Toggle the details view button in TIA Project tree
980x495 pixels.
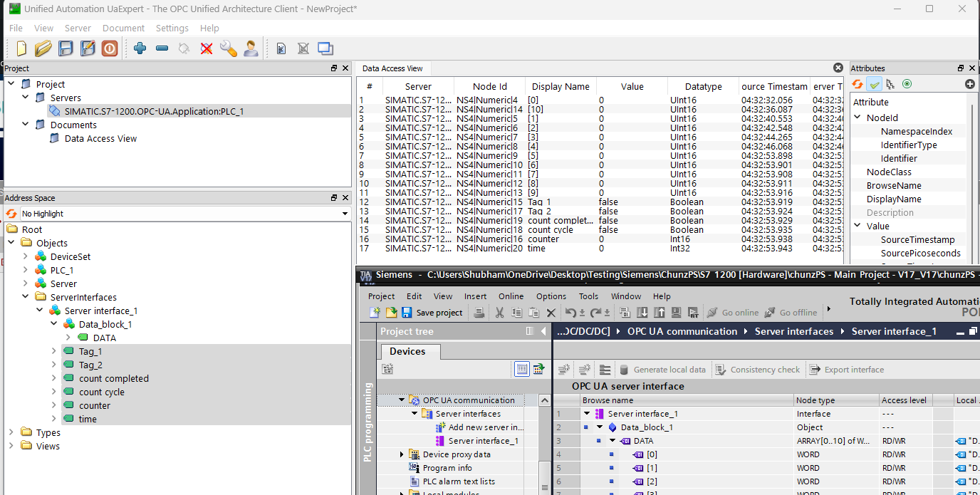522,369
